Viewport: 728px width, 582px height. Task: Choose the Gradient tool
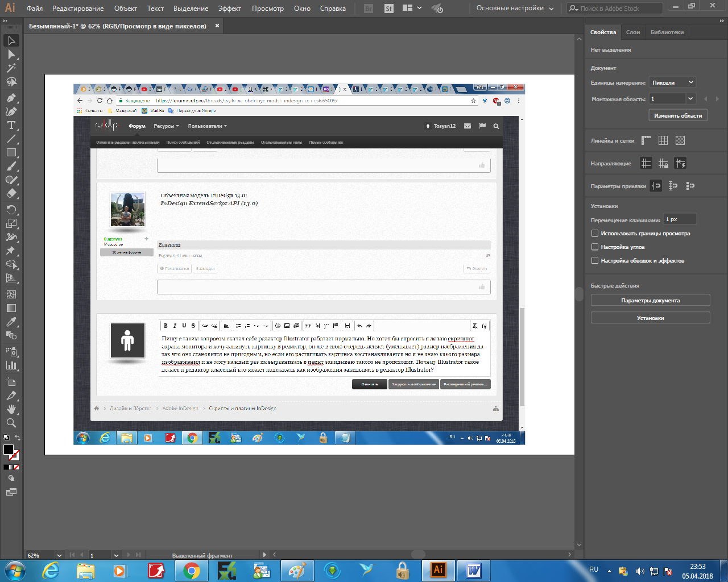coord(11,308)
